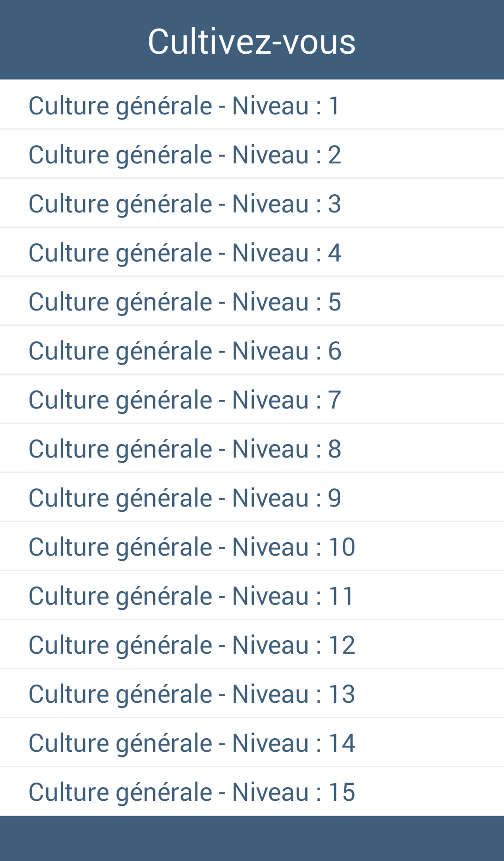The height and width of the screenshot is (861, 504).
Task: Click the word Niveau in row 1
Action: click(271, 106)
